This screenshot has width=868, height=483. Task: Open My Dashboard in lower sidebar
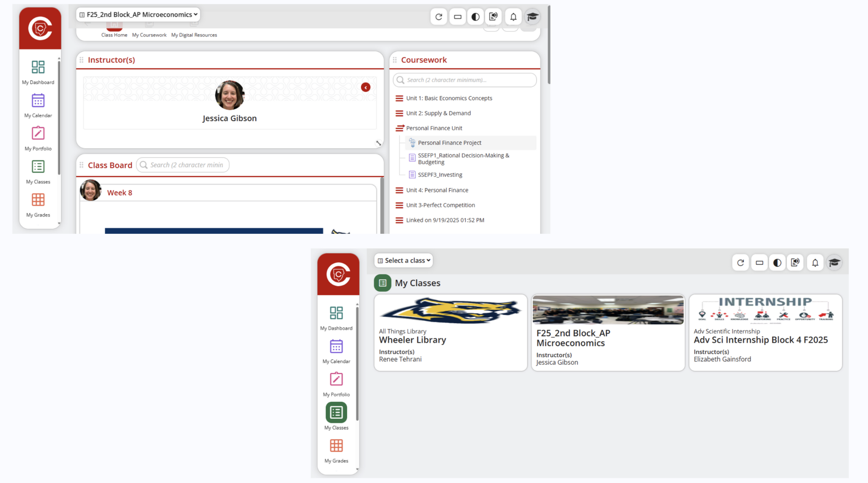pos(336,318)
